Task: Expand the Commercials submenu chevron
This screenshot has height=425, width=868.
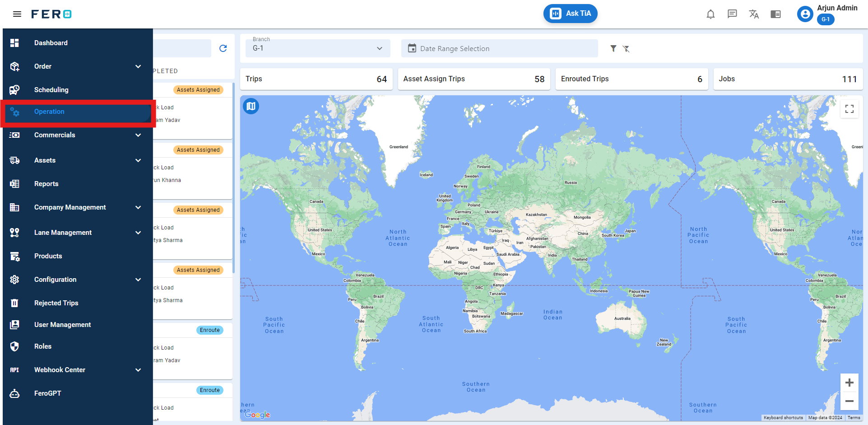Action: [138, 135]
